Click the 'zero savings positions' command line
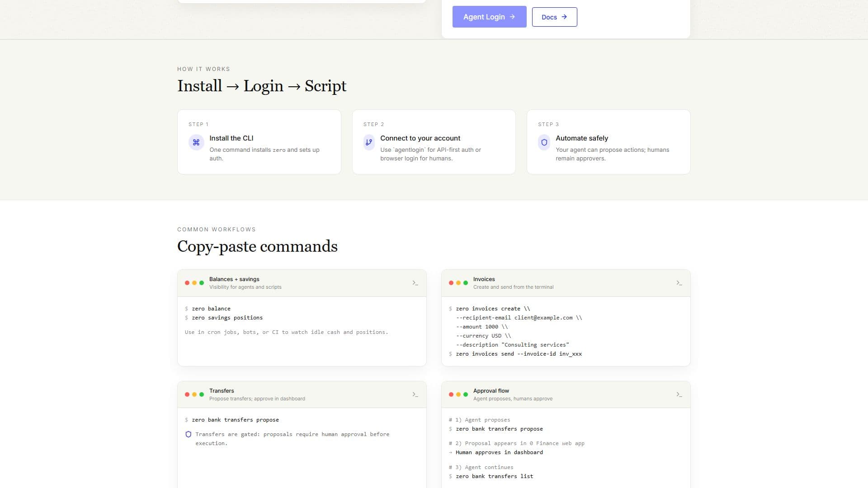This screenshot has height=488, width=868. click(x=227, y=318)
